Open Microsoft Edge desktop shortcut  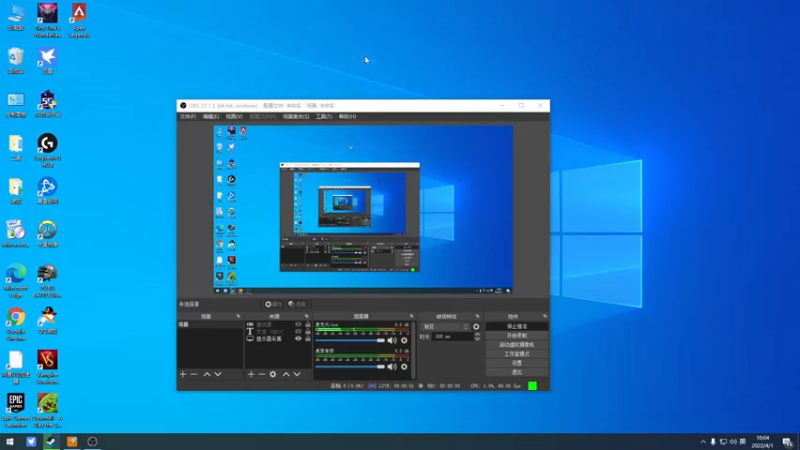[16, 281]
